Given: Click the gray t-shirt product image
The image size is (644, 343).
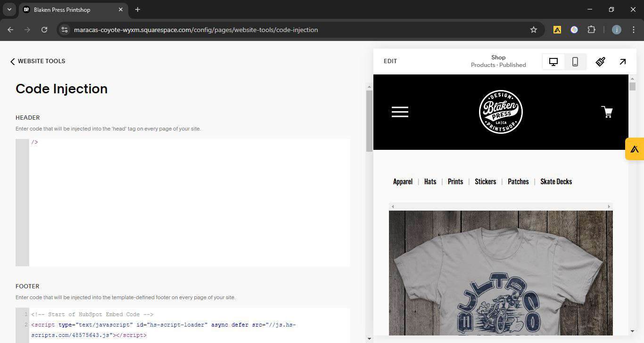Looking at the screenshot, I should [501, 273].
